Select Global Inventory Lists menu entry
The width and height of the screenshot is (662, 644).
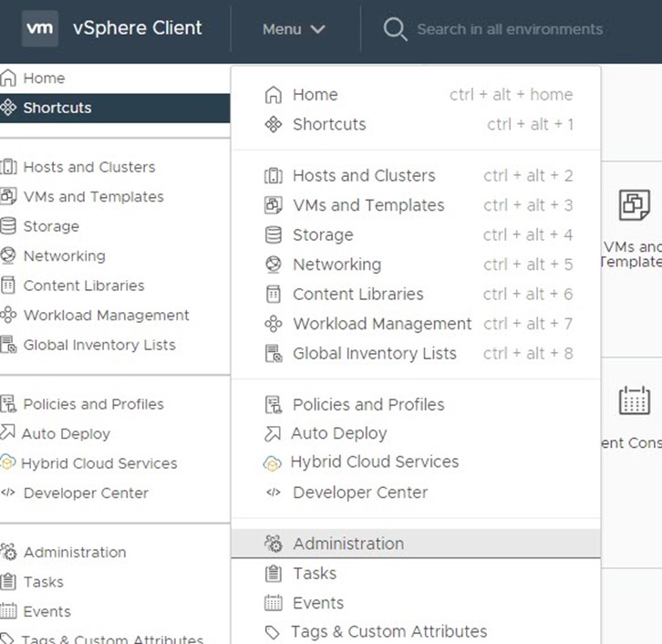pyautogui.click(x=416, y=353)
